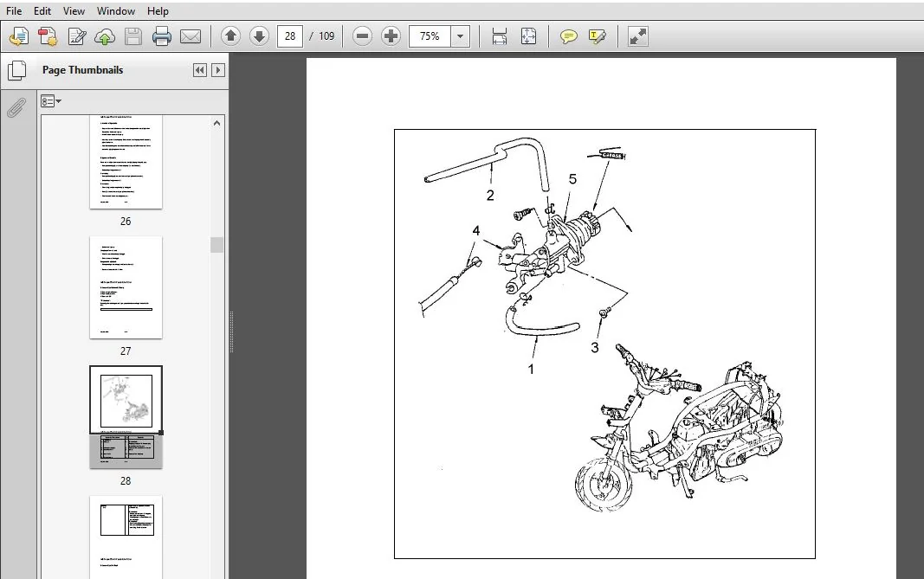The image size is (924, 579).
Task: Click the zoom out minus button
Action: (362, 36)
